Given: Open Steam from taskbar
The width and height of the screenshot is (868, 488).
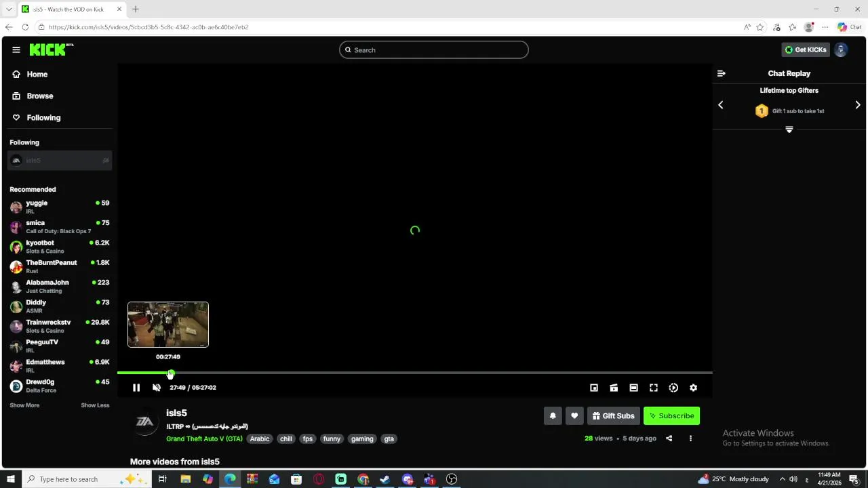Looking at the screenshot, I should click(385, 479).
